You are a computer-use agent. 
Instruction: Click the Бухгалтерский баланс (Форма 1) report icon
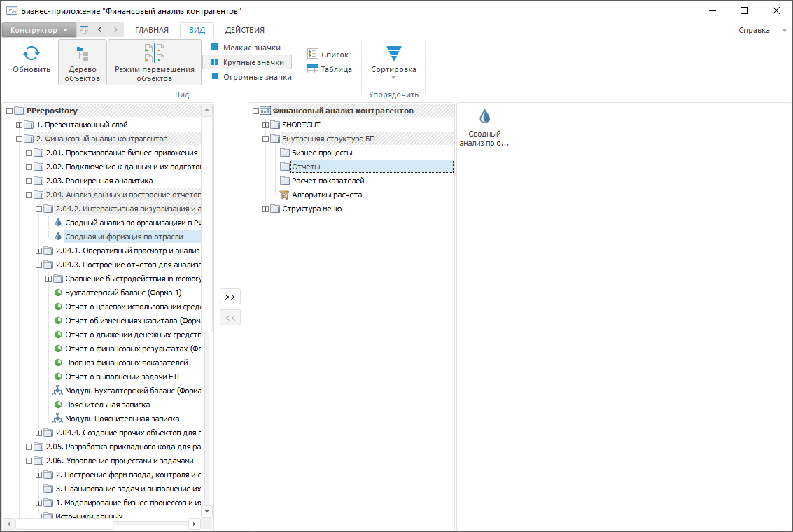pos(59,293)
